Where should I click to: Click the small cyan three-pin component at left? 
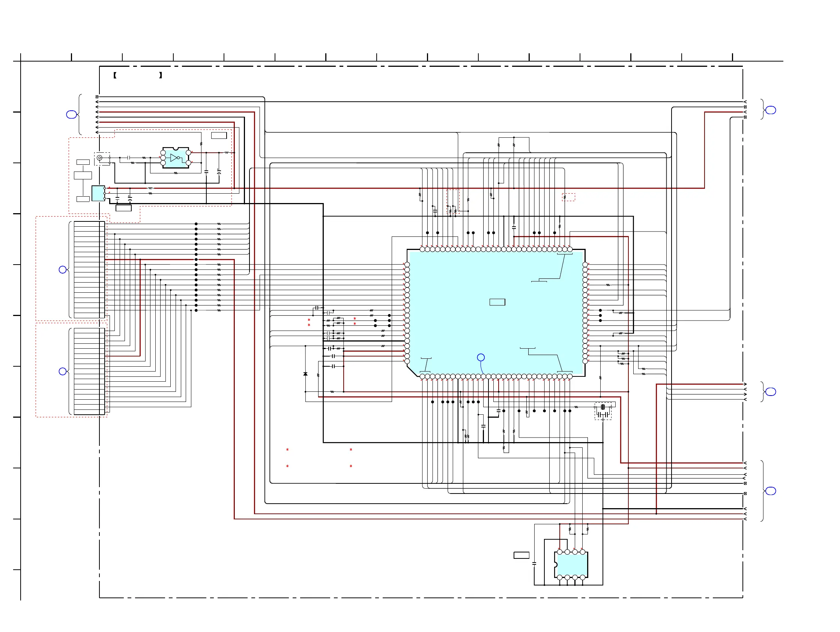[98, 194]
